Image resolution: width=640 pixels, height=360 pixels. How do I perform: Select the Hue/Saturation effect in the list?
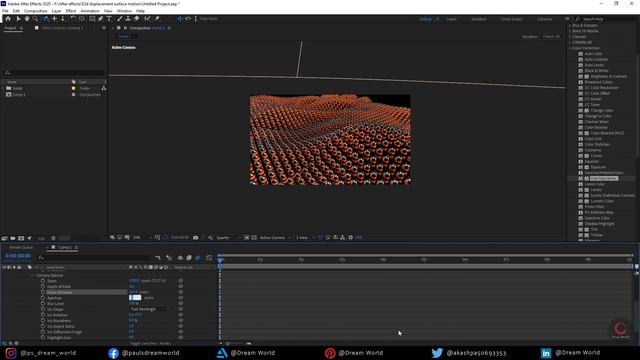point(603,178)
